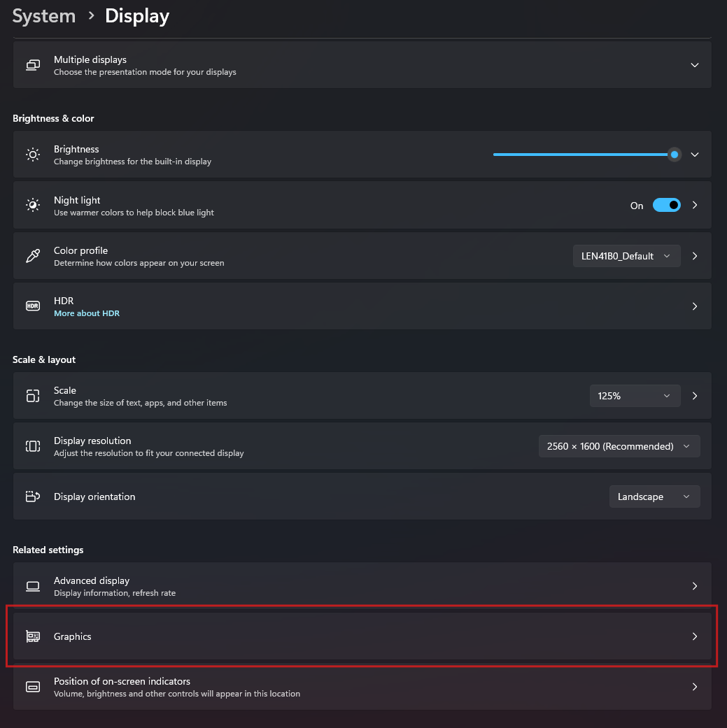Screen dimensions: 727x728
Task: Go back to System settings via breadcrumb
Action: click(x=43, y=15)
